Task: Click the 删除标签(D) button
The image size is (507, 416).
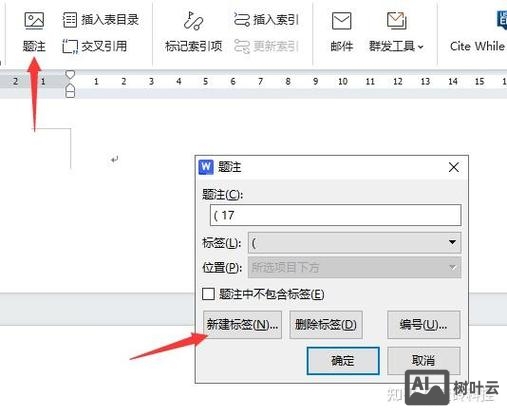Action: [x=326, y=325]
